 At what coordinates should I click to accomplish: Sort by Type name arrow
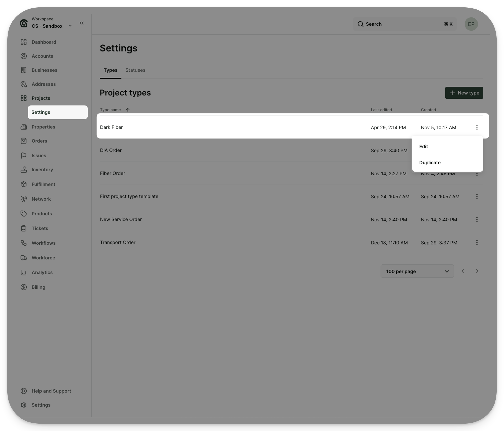pos(128,110)
